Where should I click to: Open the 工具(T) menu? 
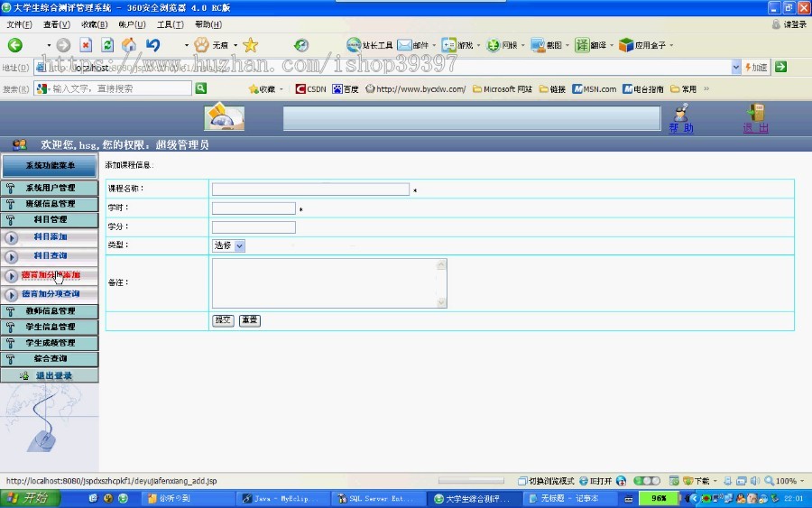click(x=171, y=24)
